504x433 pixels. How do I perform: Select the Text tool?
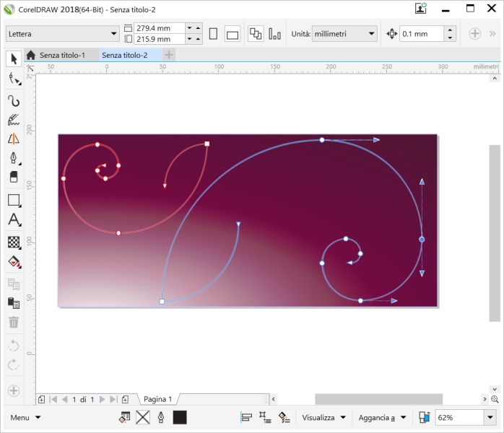[x=13, y=220]
